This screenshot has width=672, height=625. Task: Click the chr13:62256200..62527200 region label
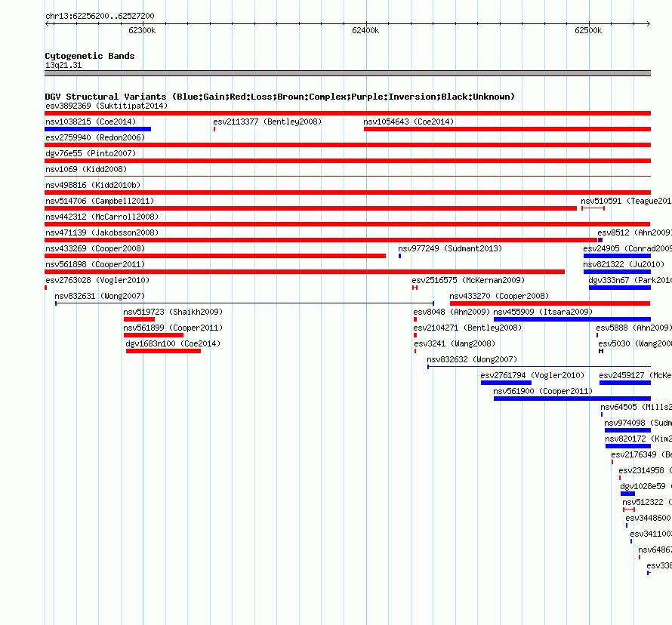[x=100, y=16]
